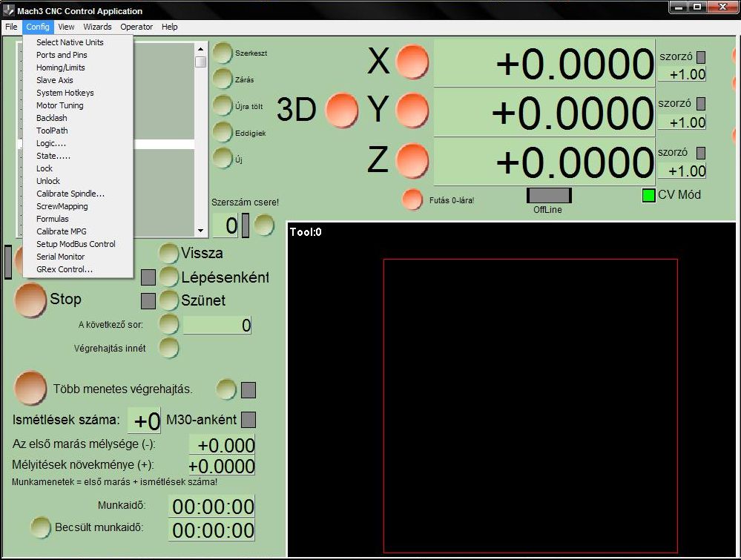Click the Eddigiek round button

(222, 132)
